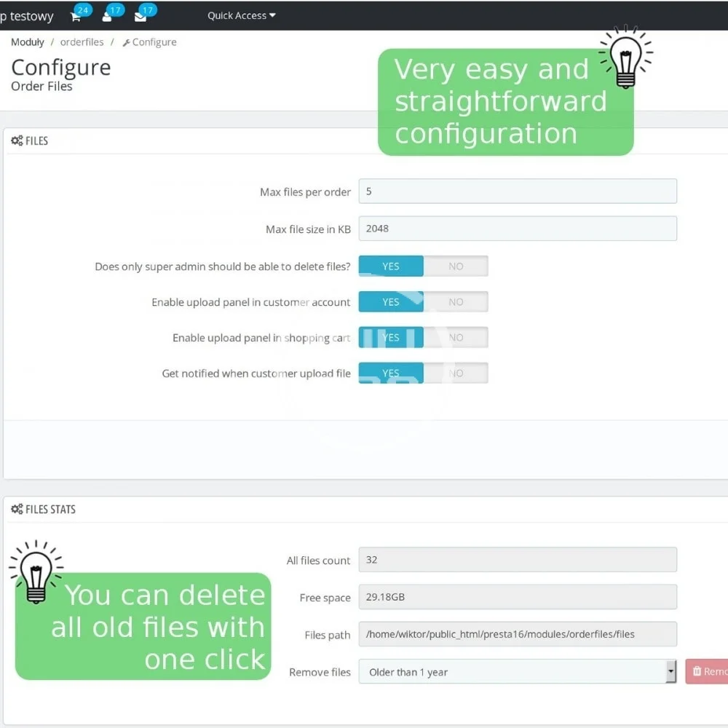728x728 pixels.
Task: Click the Max files per order field
Action: (517, 191)
